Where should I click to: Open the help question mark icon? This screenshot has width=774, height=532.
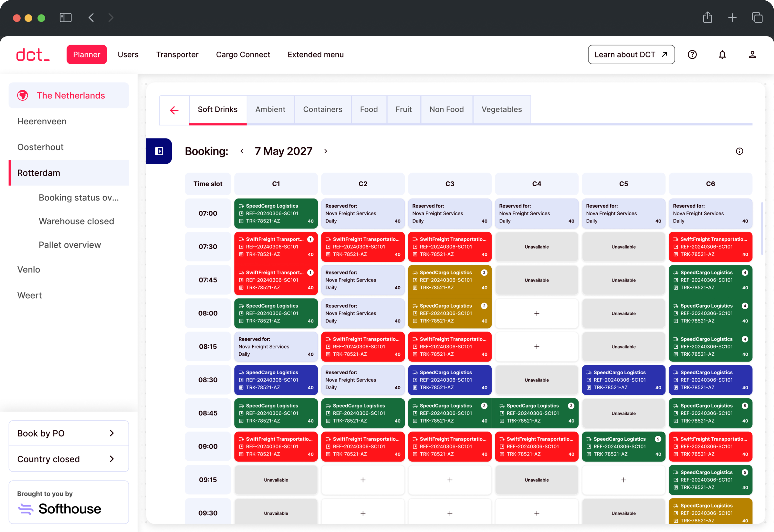coord(692,54)
